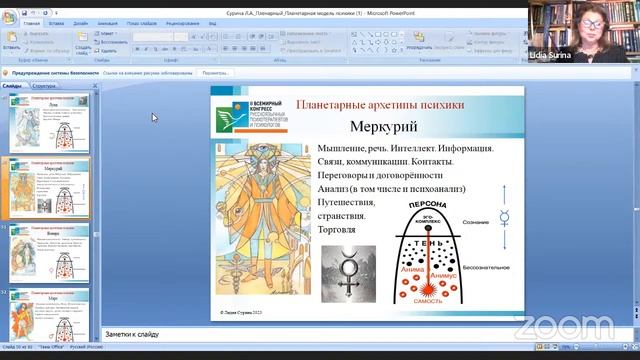The height and width of the screenshot is (360, 640).
Task: Click the Increase list level icon
Action: point(261,37)
